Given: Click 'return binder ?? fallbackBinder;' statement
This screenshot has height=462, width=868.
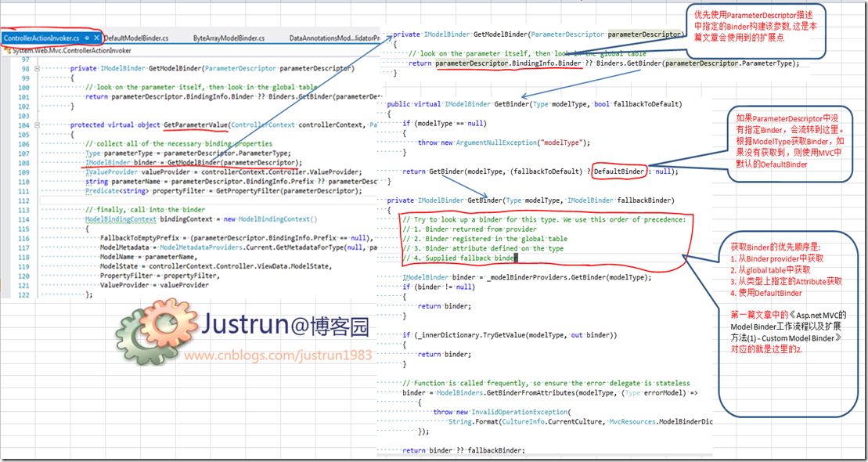Looking at the screenshot, I should [x=464, y=450].
